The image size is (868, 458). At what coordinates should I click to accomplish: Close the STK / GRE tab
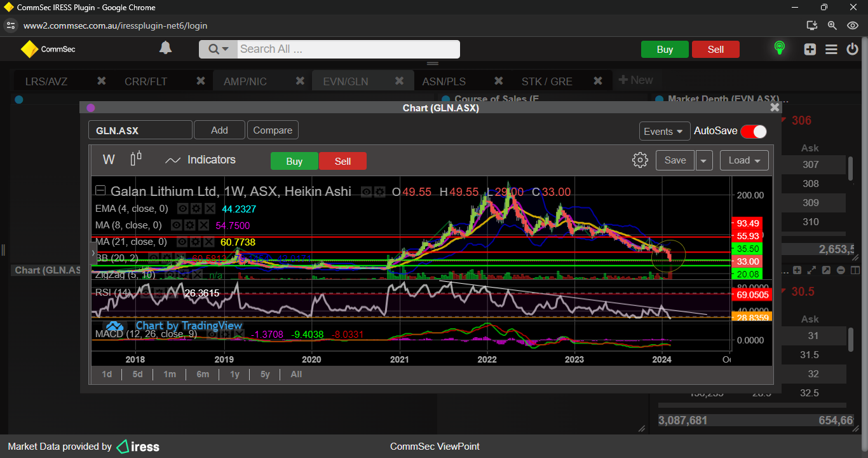coord(598,81)
